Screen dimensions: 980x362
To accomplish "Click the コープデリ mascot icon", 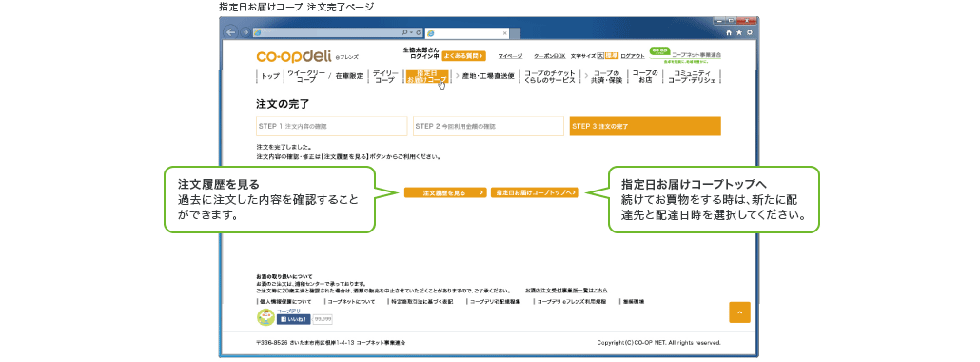I will click(x=265, y=317).
